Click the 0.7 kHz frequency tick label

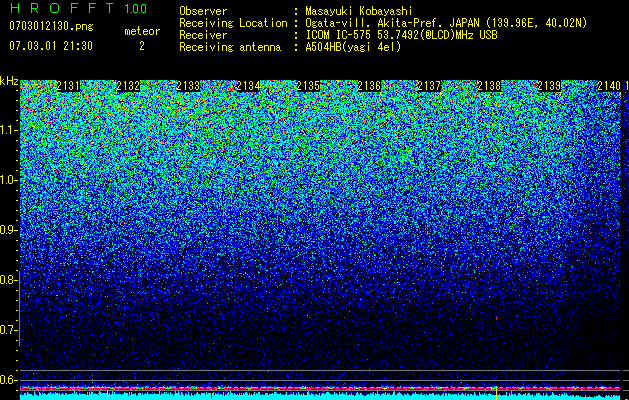(7, 330)
